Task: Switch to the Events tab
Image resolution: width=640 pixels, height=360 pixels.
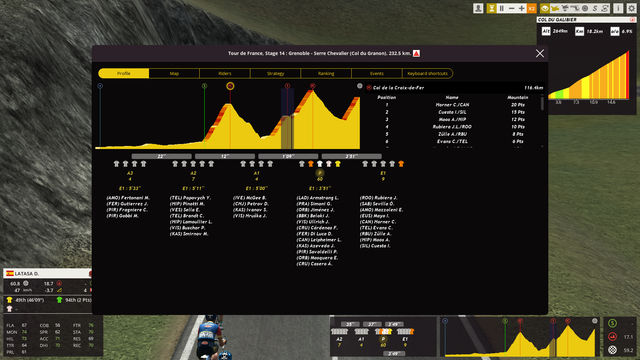Action: tap(377, 73)
